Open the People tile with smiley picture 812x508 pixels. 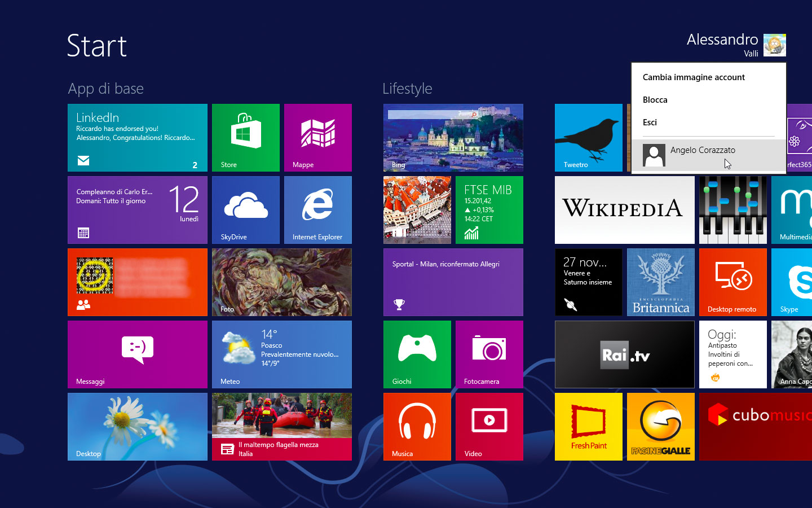[138, 282]
